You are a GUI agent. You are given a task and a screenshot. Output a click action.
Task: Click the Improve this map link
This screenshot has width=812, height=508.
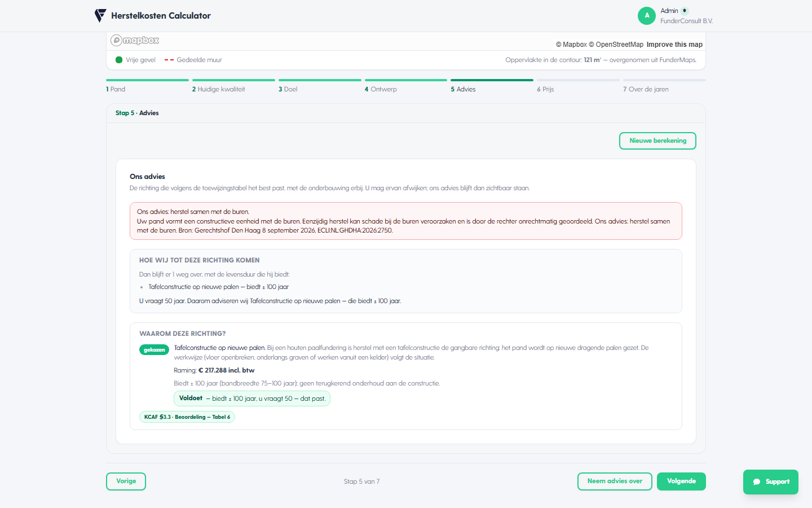click(674, 45)
